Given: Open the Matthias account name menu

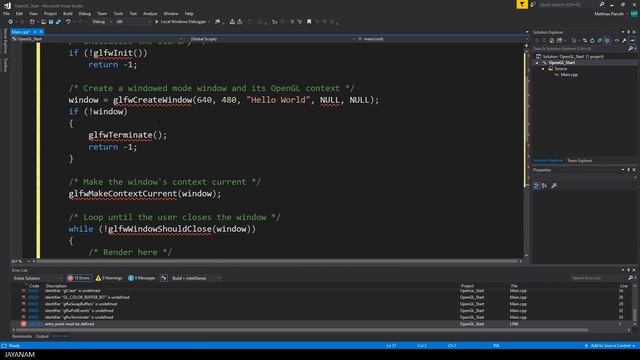Looking at the screenshot, I should pyautogui.click(x=609, y=14).
